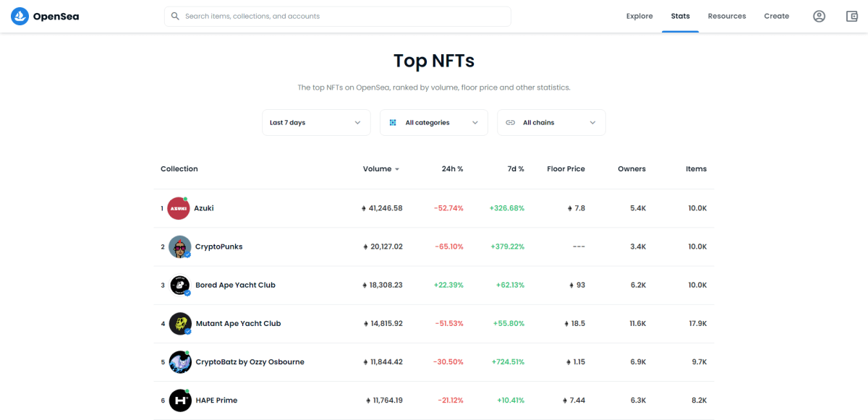Open the All chains dropdown
Screen dimensions: 868x420
pyautogui.click(x=551, y=123)
